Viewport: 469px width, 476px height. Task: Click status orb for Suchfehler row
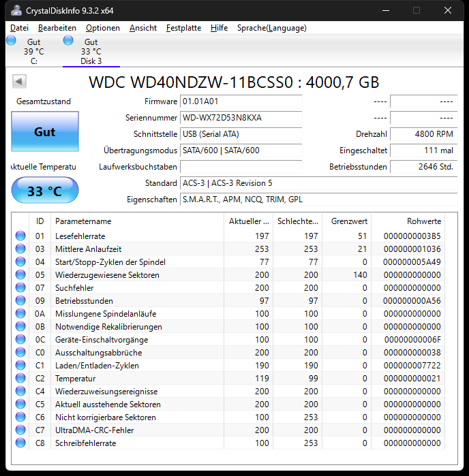[20, 288]
